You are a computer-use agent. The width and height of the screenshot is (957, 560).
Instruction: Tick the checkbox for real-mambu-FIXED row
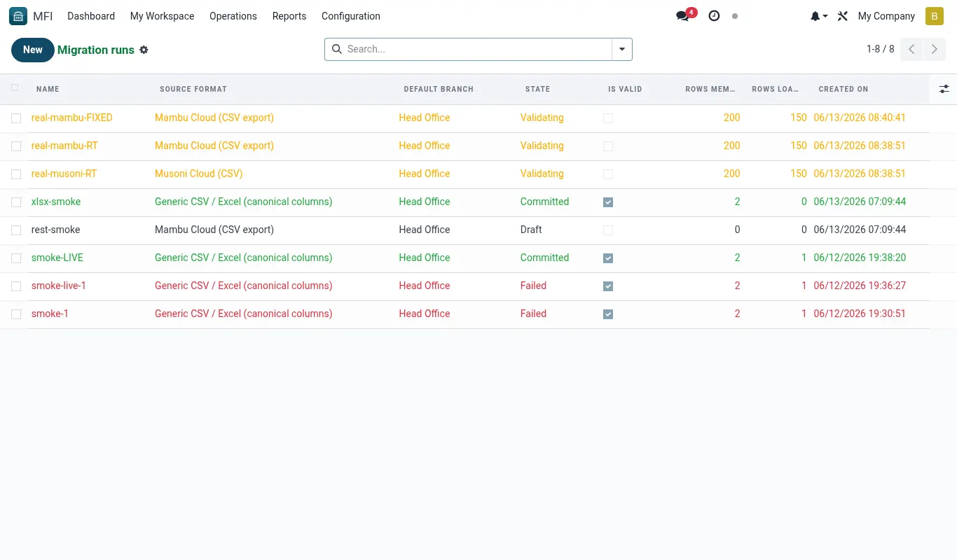16,118
